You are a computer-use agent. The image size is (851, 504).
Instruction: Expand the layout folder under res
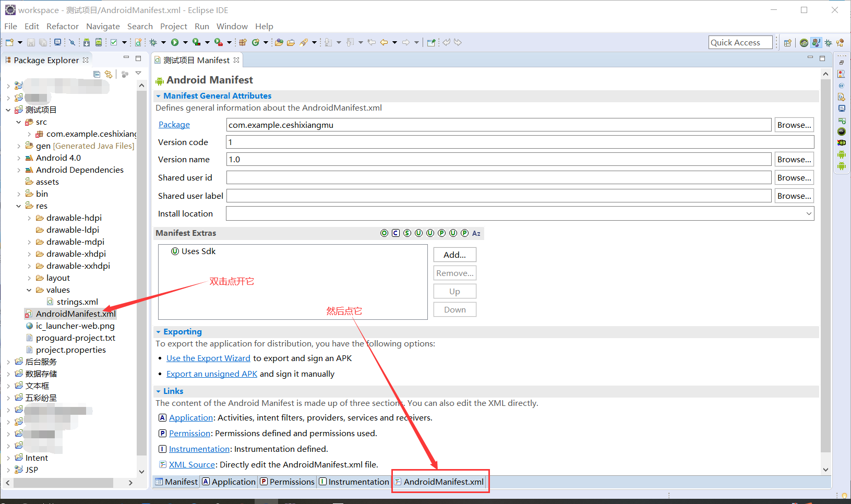[30, 278]
